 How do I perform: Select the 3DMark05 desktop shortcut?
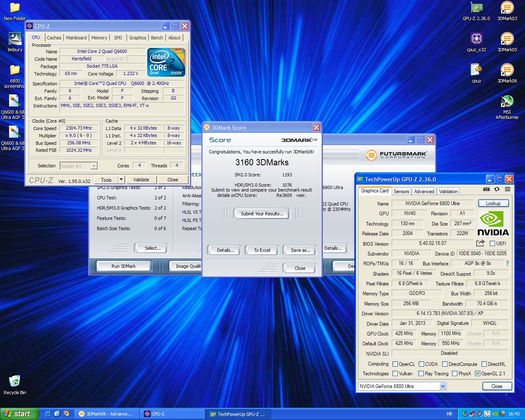[507, 43]
